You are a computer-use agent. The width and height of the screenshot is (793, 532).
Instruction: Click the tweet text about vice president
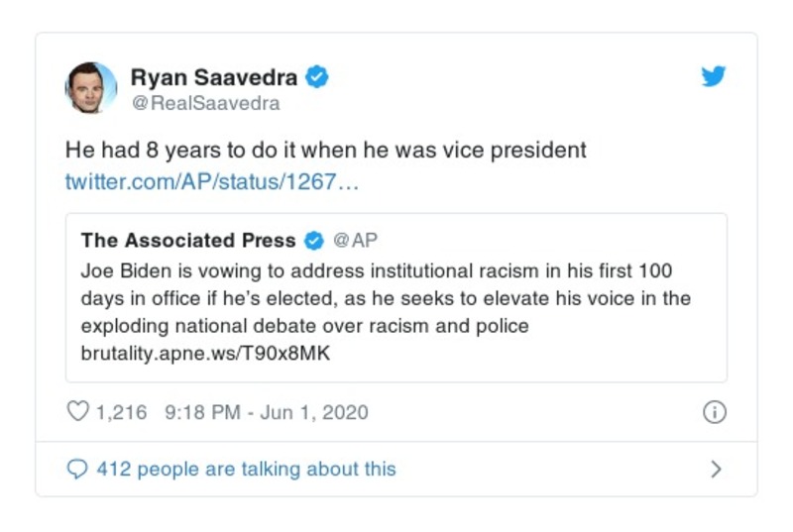(326, 151)
